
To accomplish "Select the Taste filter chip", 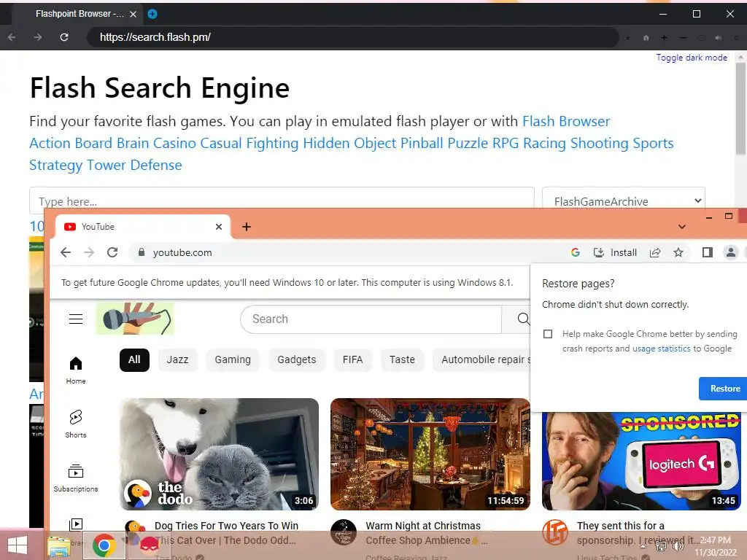I will pyautogui.click(x=402, y=359).
